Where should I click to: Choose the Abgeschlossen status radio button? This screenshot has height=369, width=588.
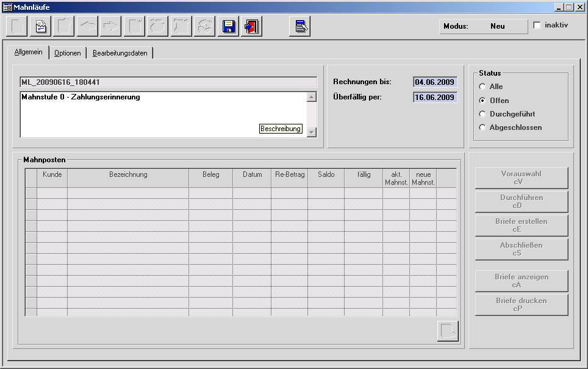coord(483,127)
